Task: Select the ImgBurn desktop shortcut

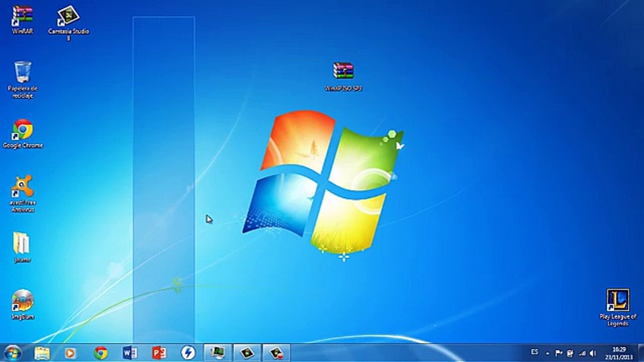Action: click(x=22, y=305)
